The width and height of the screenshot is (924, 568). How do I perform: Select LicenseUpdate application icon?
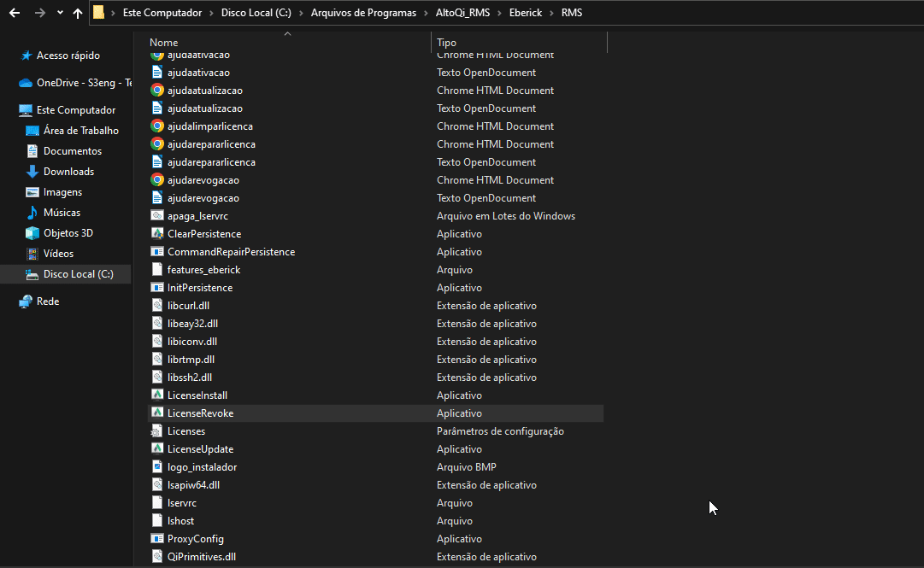(156, 448)
